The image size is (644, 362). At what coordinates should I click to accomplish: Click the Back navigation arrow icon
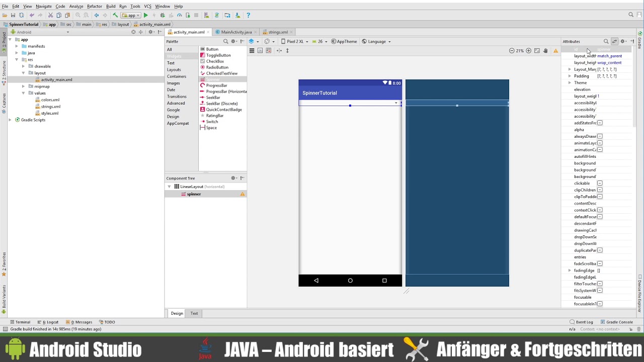tap(97, 15)
